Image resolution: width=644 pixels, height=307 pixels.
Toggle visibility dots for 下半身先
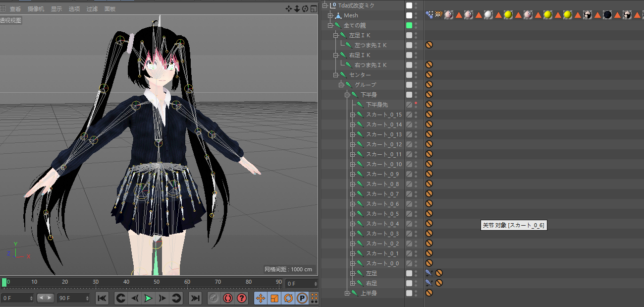point(416,105)
